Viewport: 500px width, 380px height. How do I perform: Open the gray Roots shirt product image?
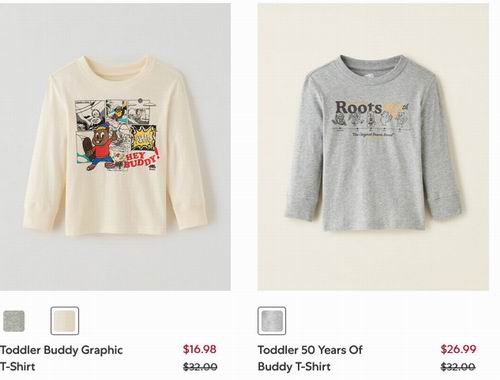pyautogui.click(x=373, y=147)
